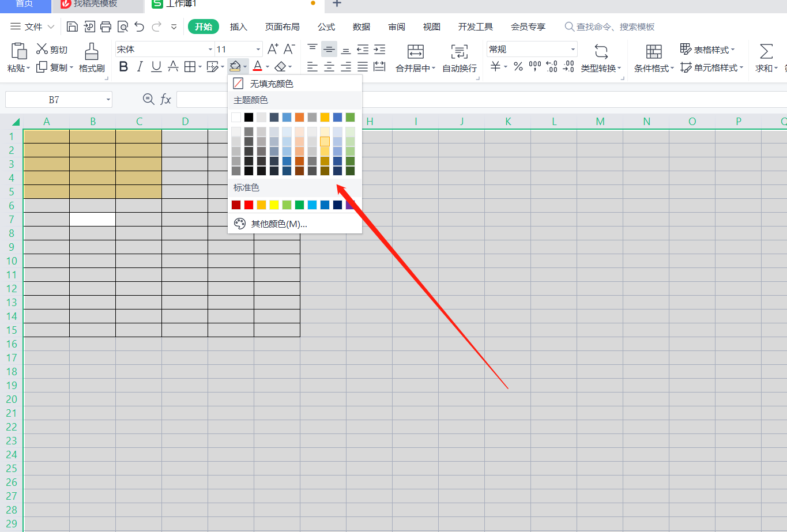Click the Paste (粘贴) clipboard icon
787x532 pixels.
click(19, 51)
